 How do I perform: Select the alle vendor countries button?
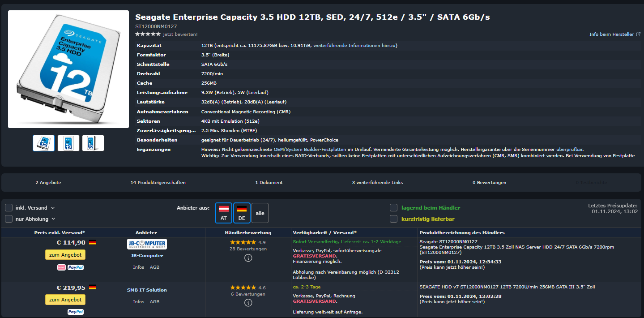coord(260,213)
